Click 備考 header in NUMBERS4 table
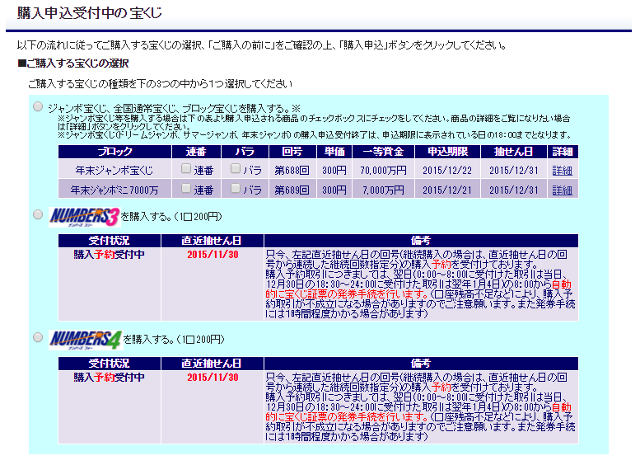The image size is (640, 465). 421,363
